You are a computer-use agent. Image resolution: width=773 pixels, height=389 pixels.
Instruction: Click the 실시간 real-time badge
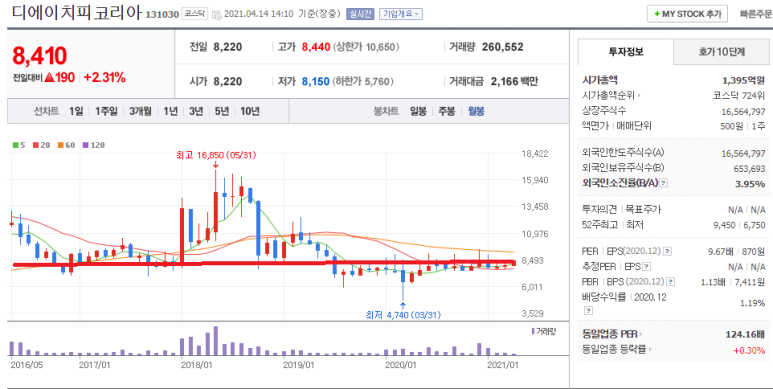(360, 14)
